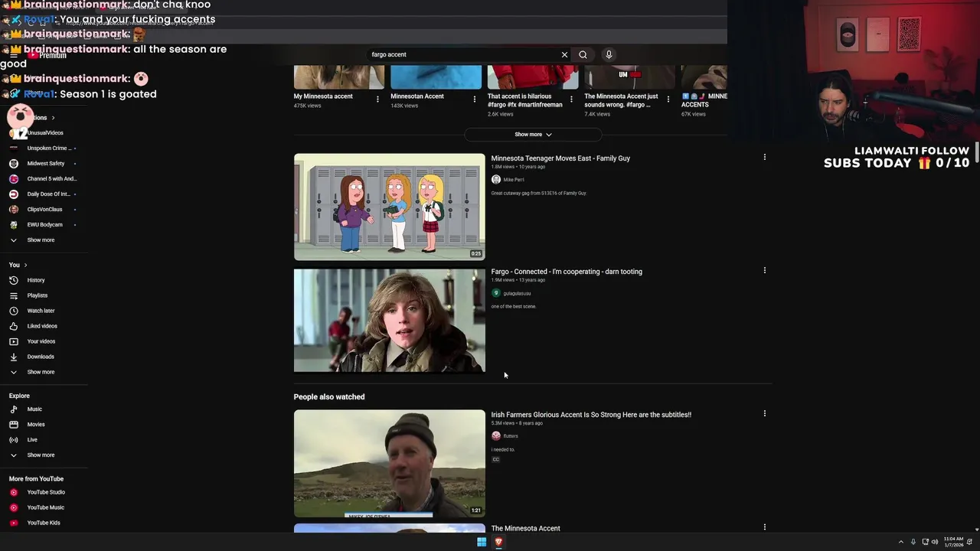Click the 'People also watched' heading
Viewport: 980px width, 551px height.
[329, 397]
